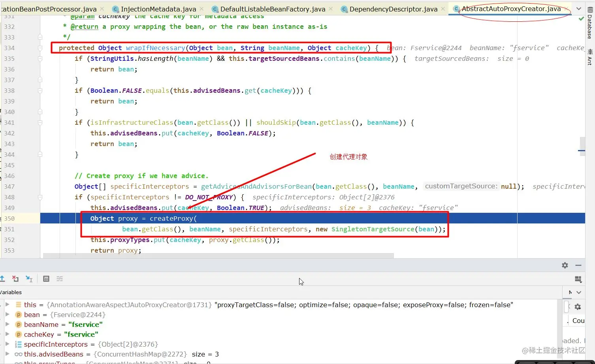This screenshot has width=595, height=364.
Task: Expand the 'this' variable node
Action: (x=7, y=304)
